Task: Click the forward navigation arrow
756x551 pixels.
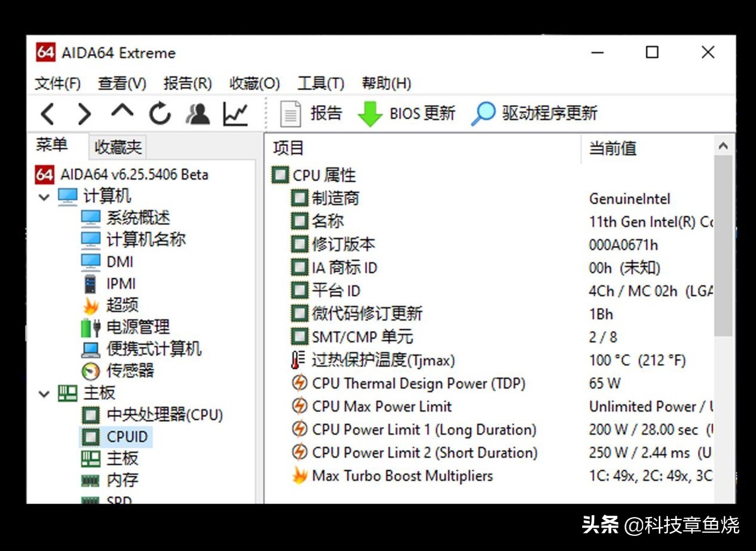Action: coord(85,113)
